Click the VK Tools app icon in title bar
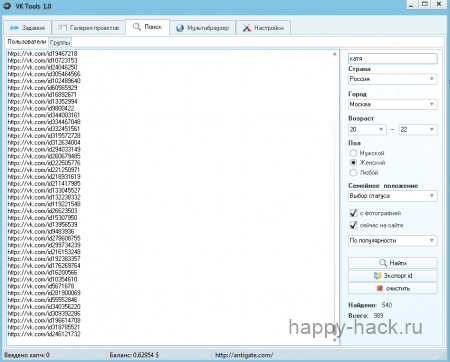 7,6
